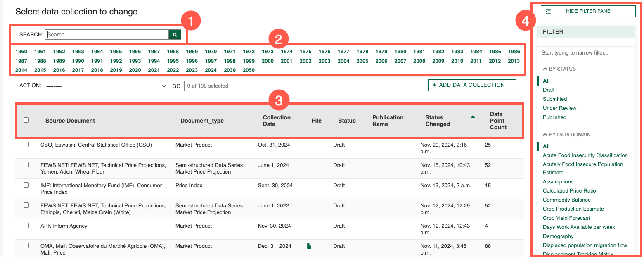The width and height of the screenshot is (644, 257).
Task: Filter status by Under Review
Action: (x=559, y=108)
